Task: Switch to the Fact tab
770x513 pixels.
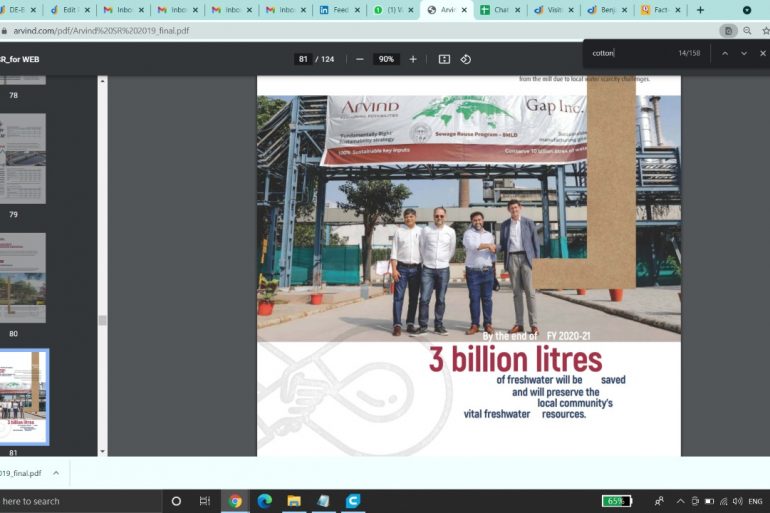Action: tap(661, 10)
